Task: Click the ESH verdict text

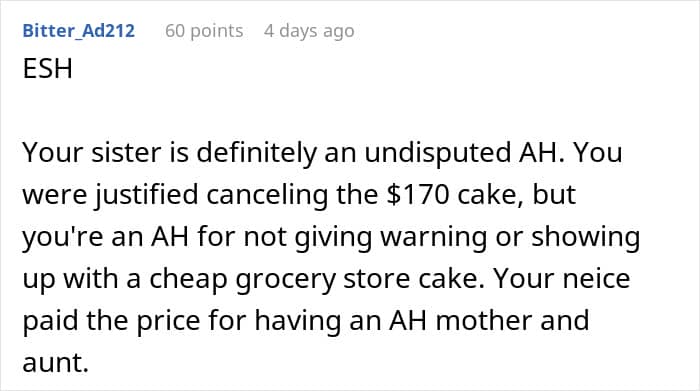Action: coord(47,69)
